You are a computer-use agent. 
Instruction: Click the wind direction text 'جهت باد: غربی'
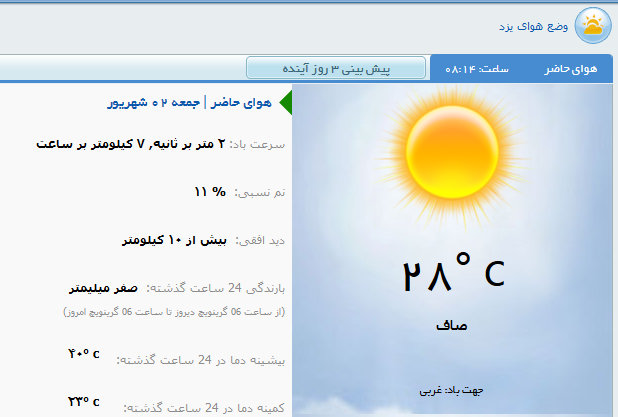(451, 390)
